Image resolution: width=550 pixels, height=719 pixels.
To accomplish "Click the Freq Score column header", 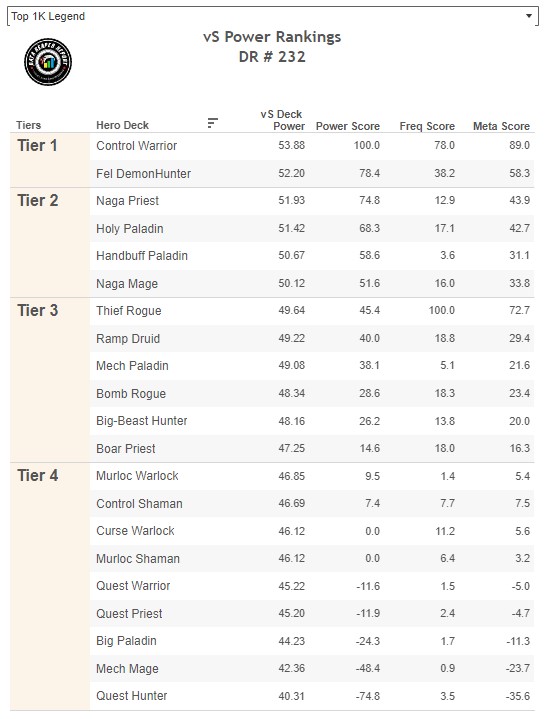I will [x=427, y=126].
